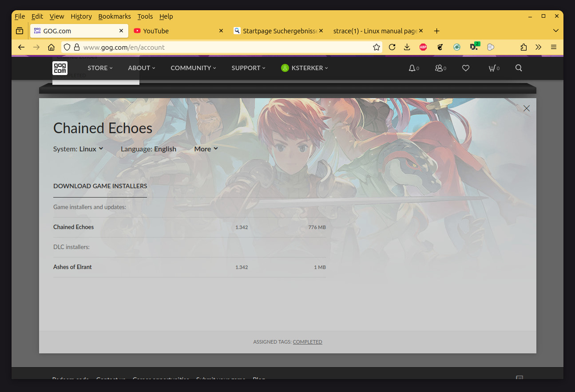Open the View menu
Image resolution: width=575 pixels, height=392 pixels.
pyautogui.click(x=57, y=16)
